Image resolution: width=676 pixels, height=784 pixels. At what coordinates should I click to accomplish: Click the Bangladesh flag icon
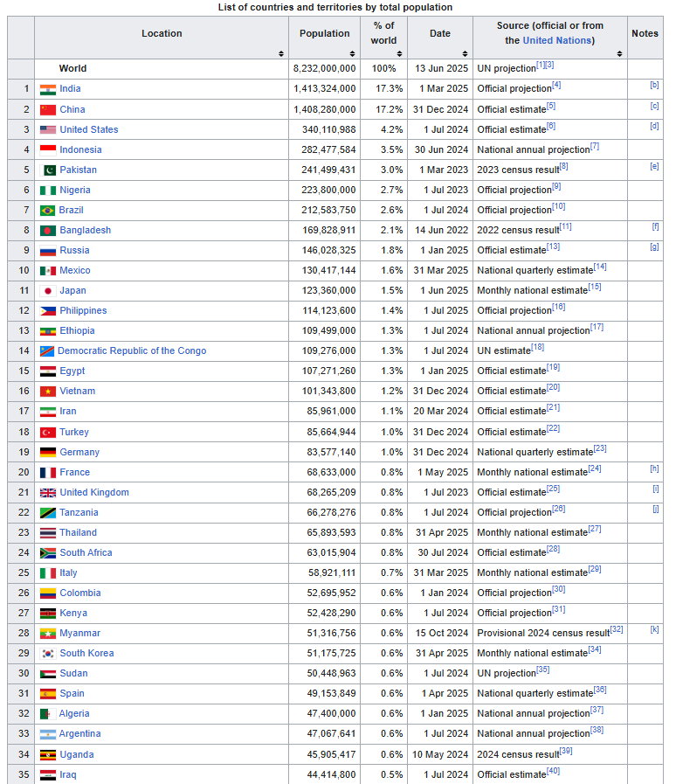coord(48,231)
